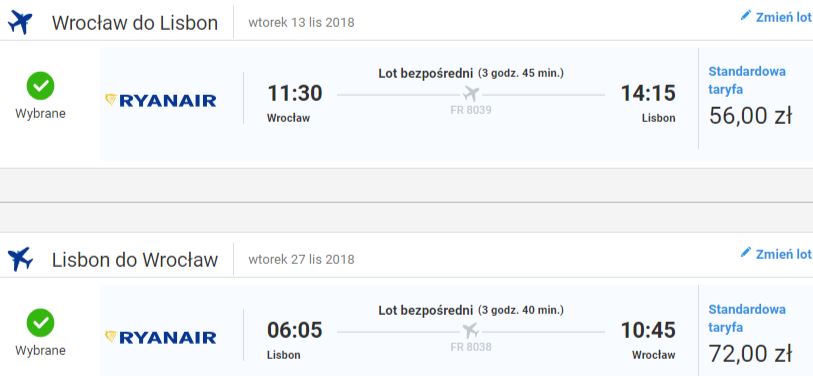Screen dimensions: 813x376
Task: Click the 06:05 Lisbon departure time
Action: pos(295,330)
